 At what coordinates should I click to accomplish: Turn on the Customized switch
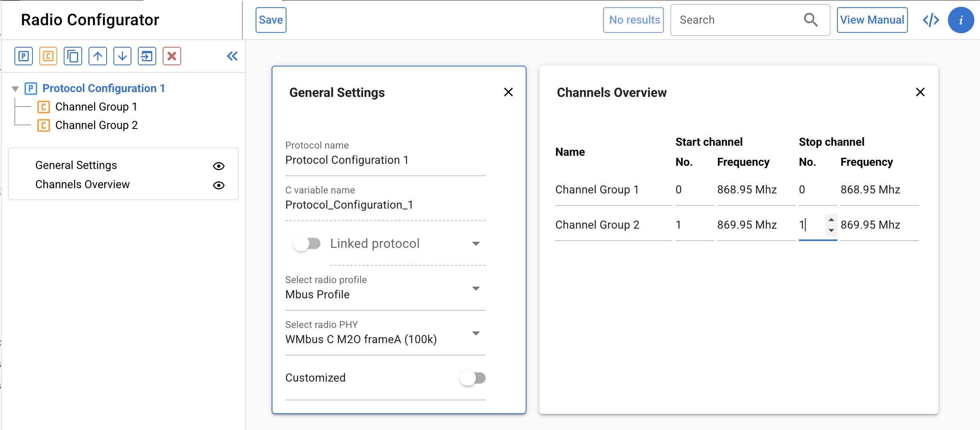pyautogui.click(x=473, y=378)
